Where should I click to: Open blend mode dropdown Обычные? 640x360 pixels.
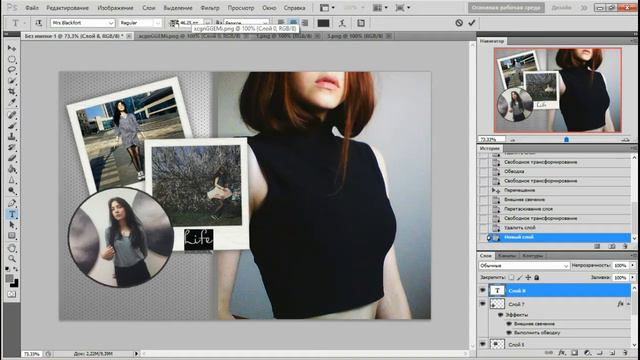pos(524,266)
